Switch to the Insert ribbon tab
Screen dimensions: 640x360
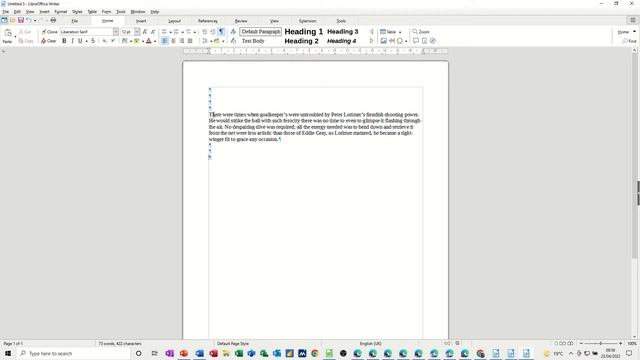(141, 21)
